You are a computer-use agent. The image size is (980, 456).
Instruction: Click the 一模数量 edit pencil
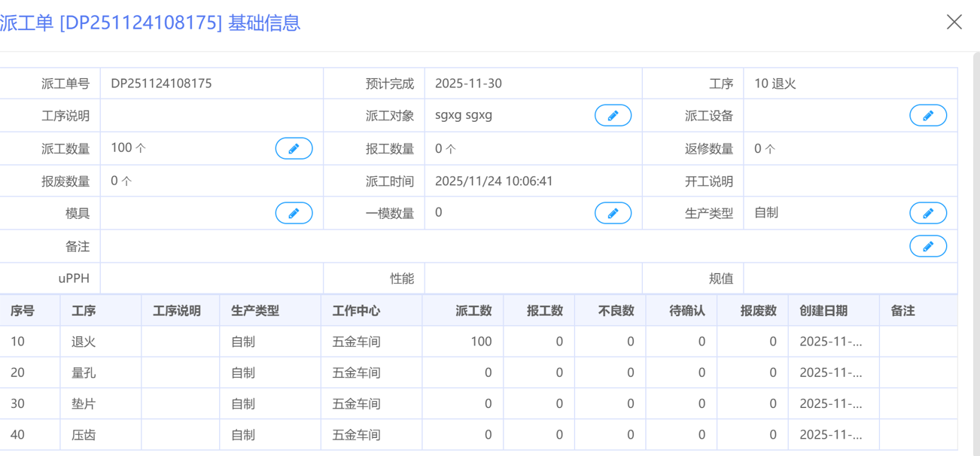click(613, 214)
